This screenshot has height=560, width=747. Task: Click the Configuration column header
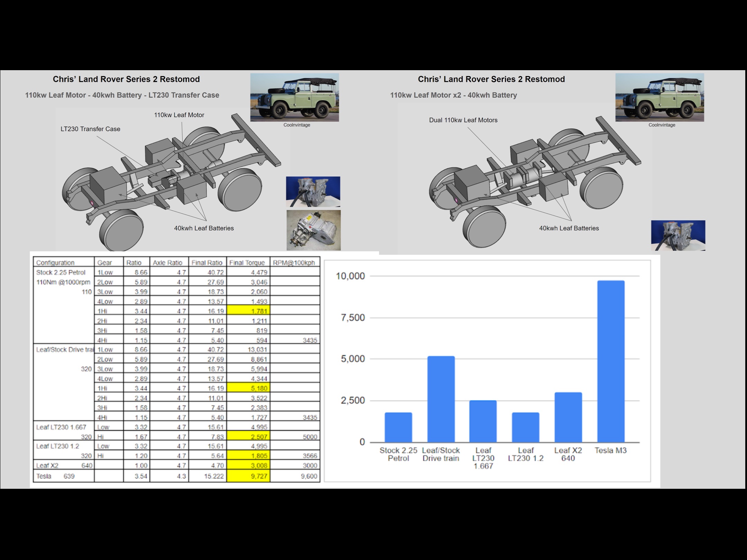click(x=55, y=263)
